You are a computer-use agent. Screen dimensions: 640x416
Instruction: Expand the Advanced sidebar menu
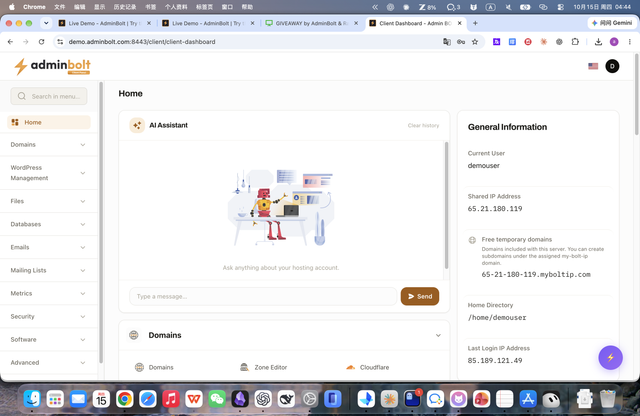[x=49, y=363]
